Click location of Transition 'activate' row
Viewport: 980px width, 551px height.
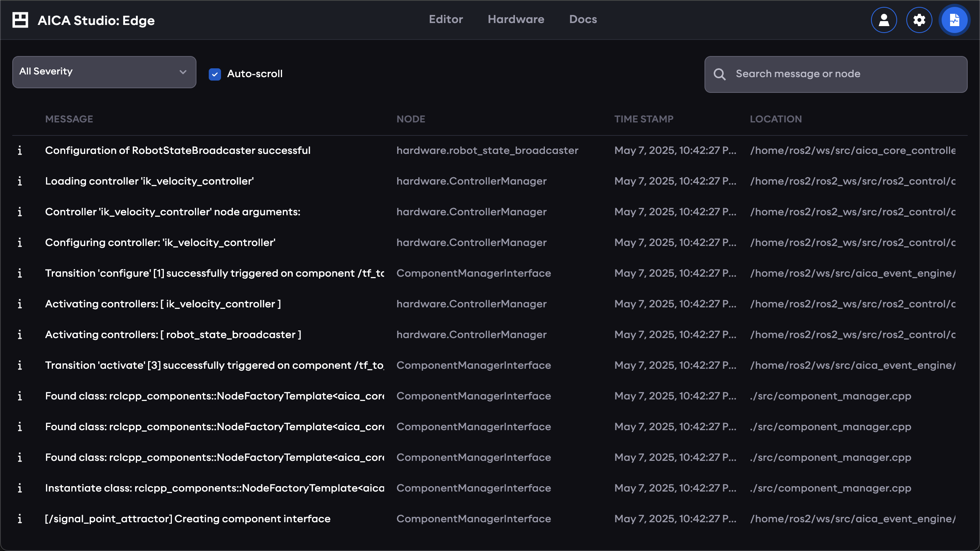[853, 365]
